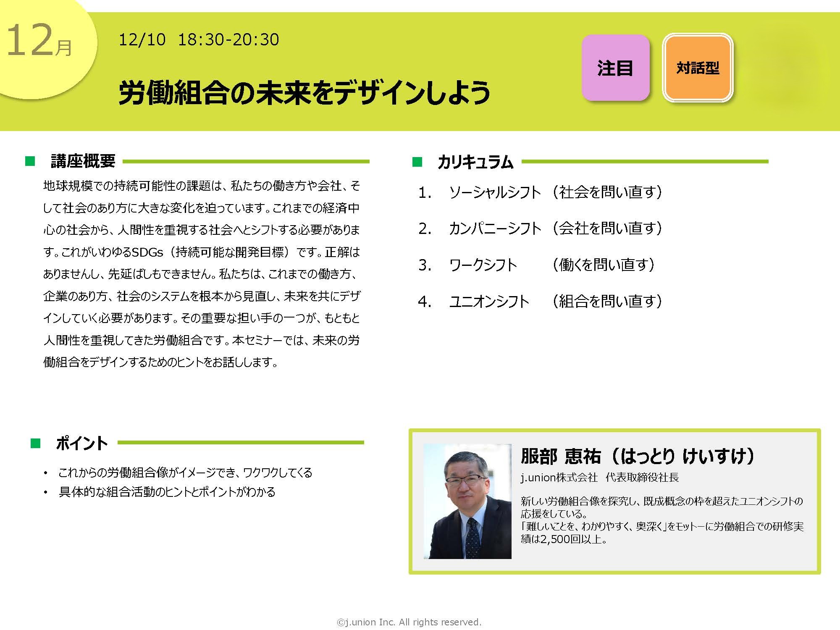Click the speaker portrait photo
840x630 pixels.
[467, 501]
